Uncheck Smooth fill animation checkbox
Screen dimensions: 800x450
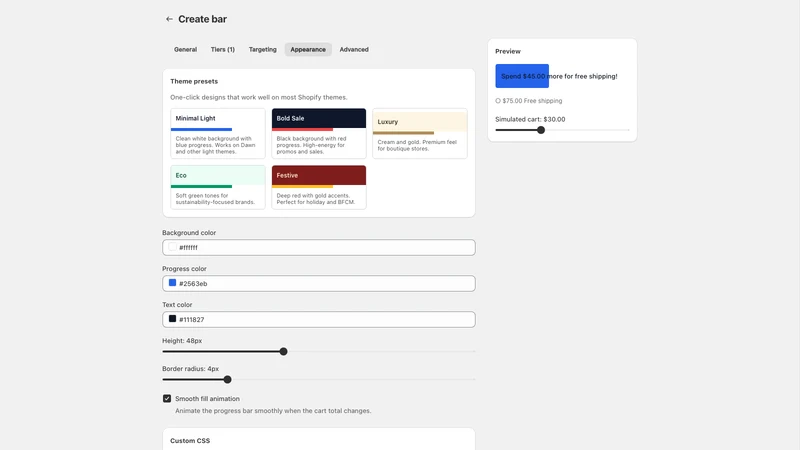pyautogui.click(x=167, y=398)
